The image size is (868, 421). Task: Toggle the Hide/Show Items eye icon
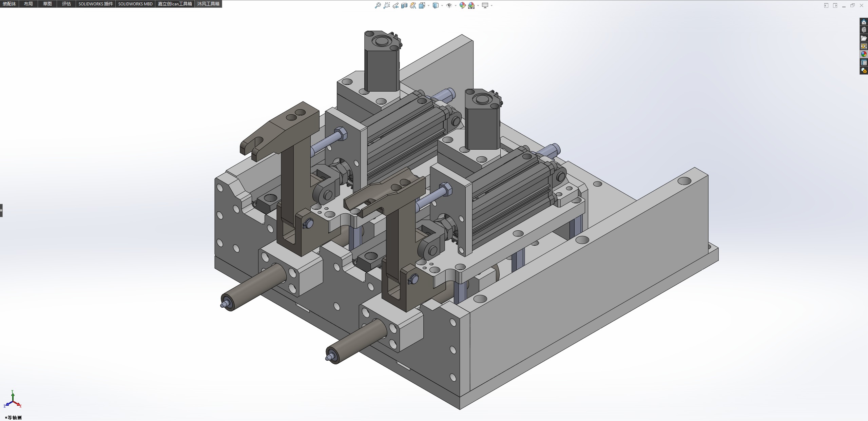[x=449, y=5]
